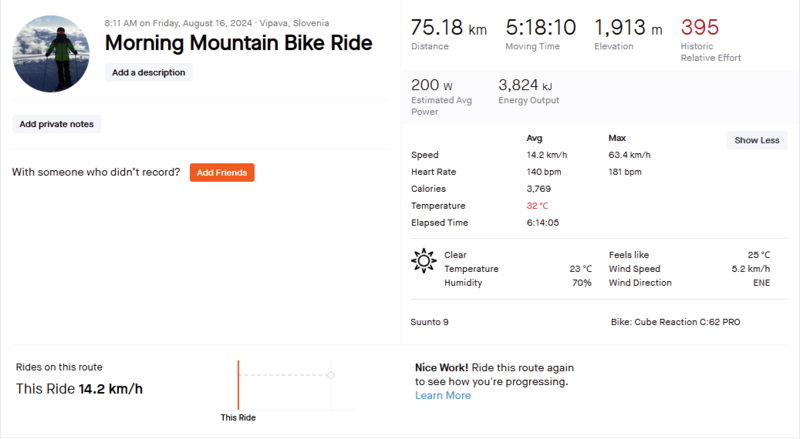This screenshot has height=439, width=800.
Task: Click the orange Add Friends button
Action: click(x=222, y=173)
